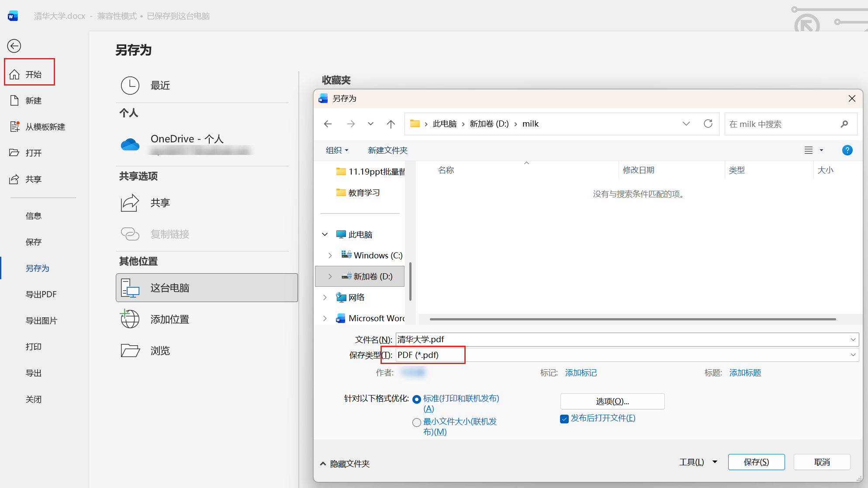Click the blue help question icon
This screenshot has width=868, height=488.
point(847,150)
